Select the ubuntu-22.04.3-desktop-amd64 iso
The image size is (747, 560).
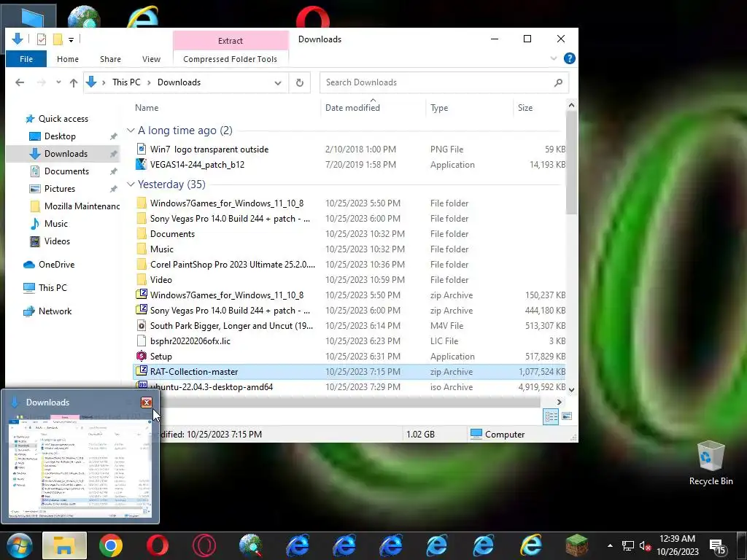pyautogui.click(x=212, y=386)
